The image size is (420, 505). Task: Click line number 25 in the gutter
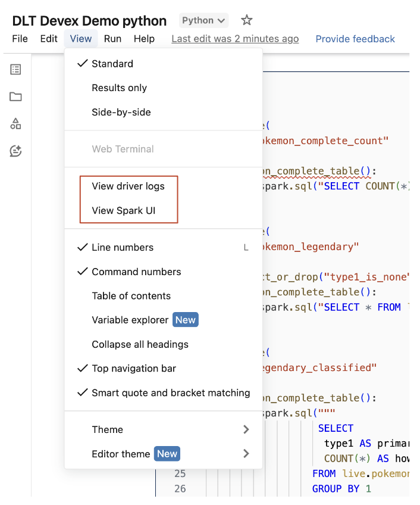[x=180, y=473]
